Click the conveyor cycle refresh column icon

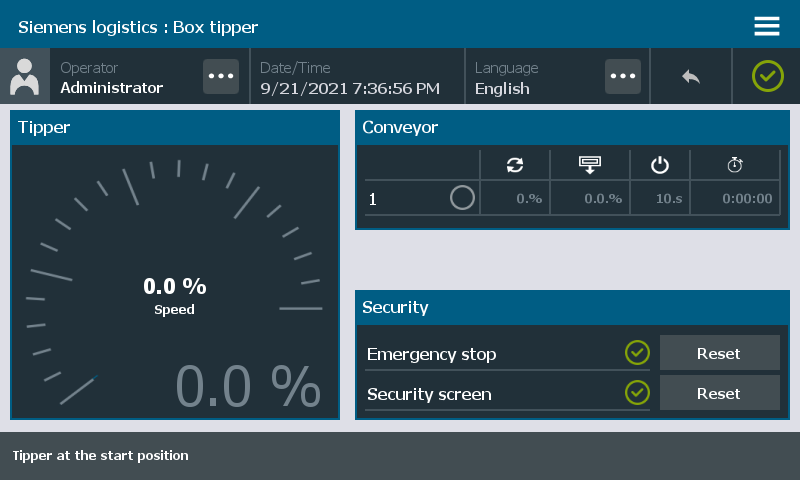coord(515,165)
